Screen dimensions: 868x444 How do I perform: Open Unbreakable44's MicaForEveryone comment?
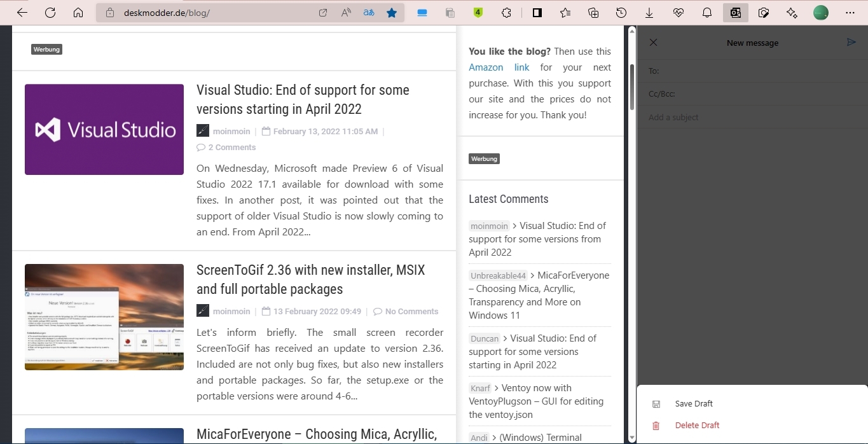tap(539, 295)
